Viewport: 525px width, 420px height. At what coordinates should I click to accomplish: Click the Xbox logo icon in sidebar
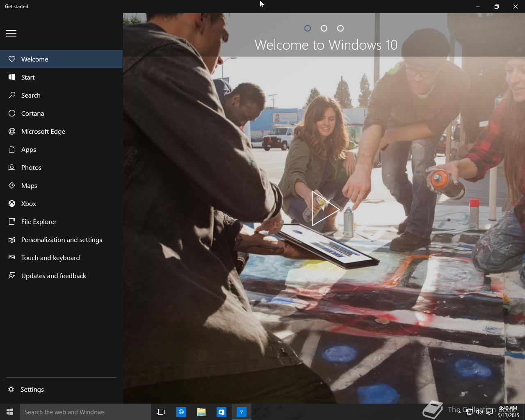(12, 203)
